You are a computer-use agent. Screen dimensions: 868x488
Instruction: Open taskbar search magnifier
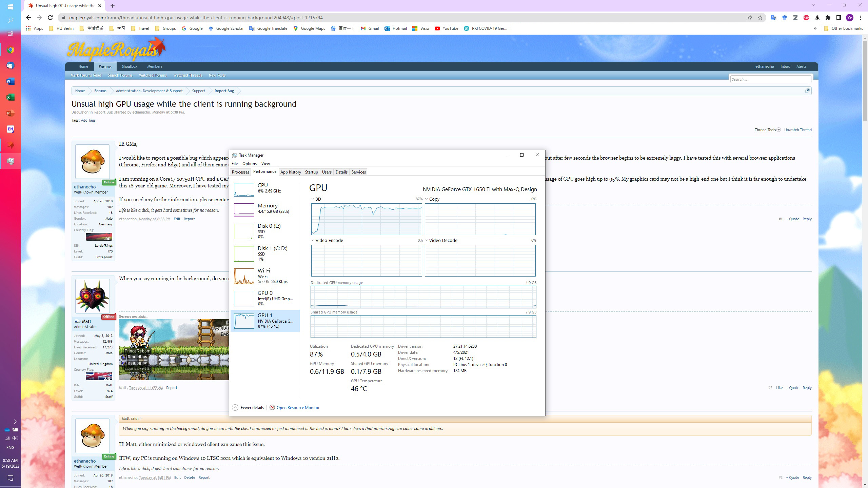click(x=10, y=20)
